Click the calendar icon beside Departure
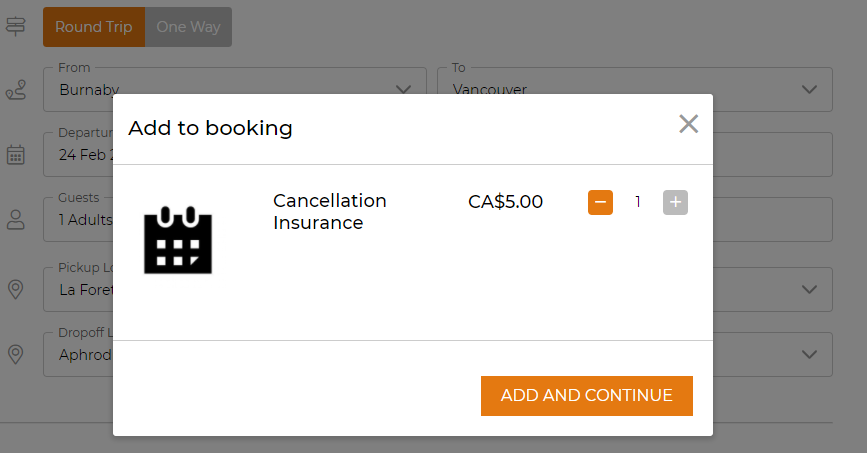 15,154
